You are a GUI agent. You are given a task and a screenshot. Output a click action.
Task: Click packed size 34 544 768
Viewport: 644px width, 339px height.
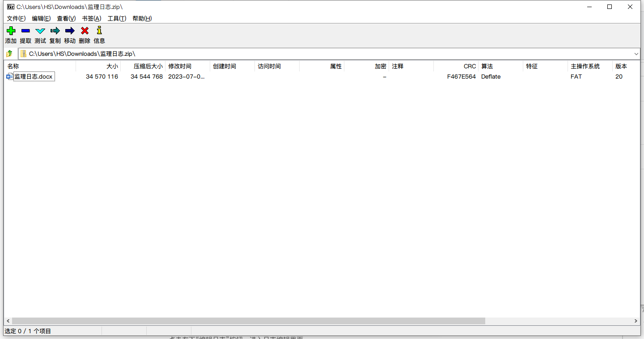coord(147,77)
